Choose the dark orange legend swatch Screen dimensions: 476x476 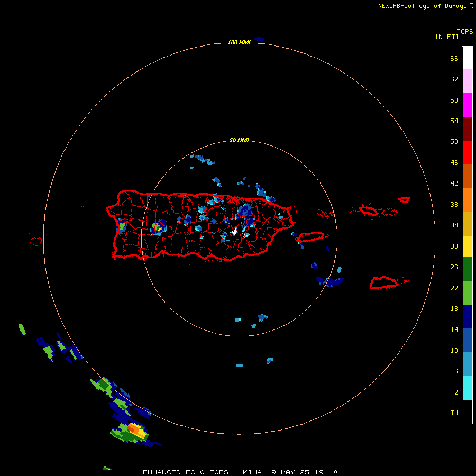(x=467, y=176)
